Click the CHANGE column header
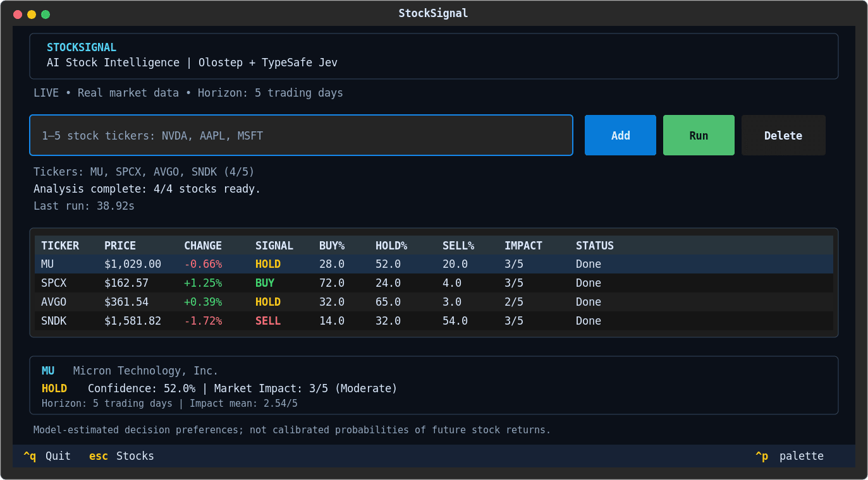This screenshot has width=868, height=480. coord(203,246)
